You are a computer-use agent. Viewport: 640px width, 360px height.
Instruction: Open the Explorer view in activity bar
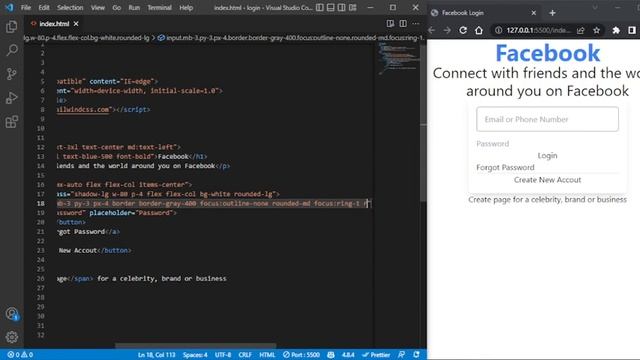point(11,27)
